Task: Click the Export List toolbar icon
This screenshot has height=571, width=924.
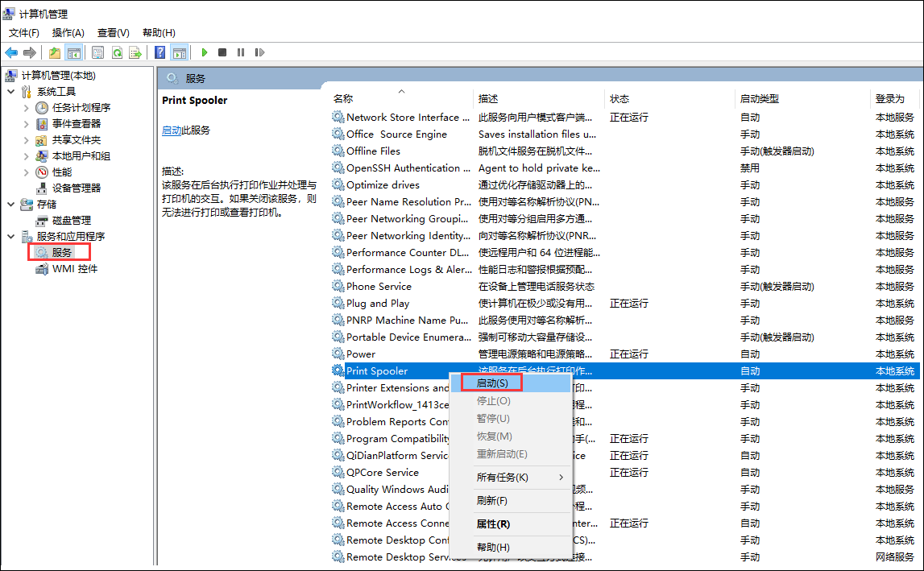Action: pos(135,52)
